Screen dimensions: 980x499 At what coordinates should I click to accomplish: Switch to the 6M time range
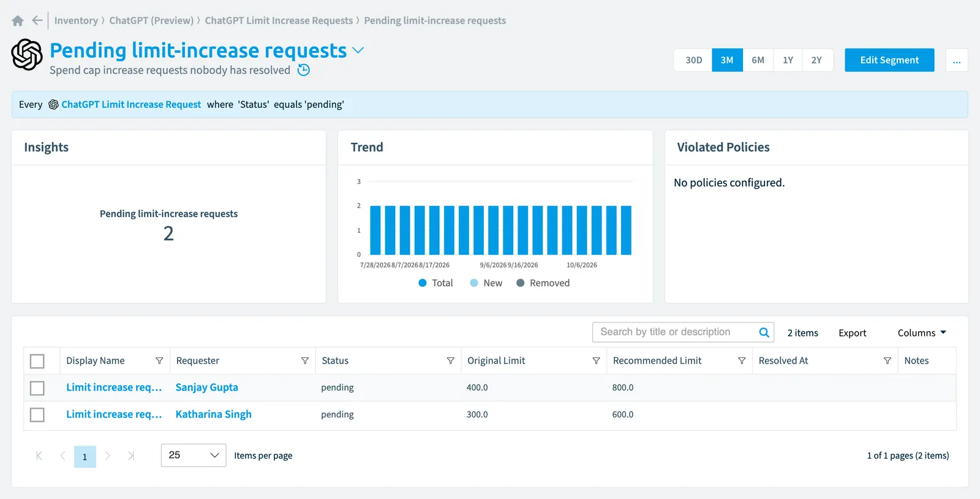coord(758,60)
